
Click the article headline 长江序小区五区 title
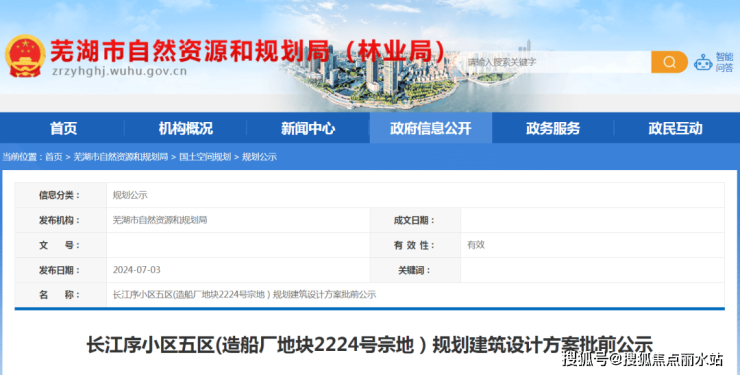(369, 345)
